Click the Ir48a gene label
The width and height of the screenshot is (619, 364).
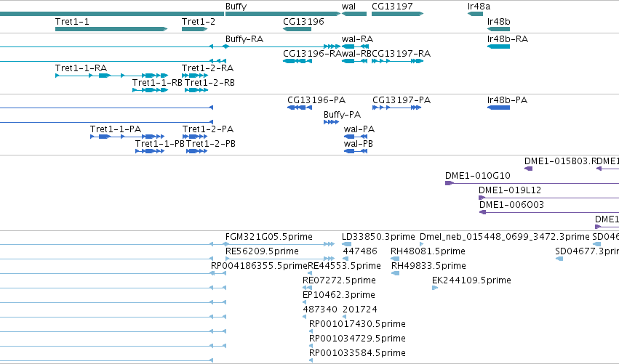[479, 7]
